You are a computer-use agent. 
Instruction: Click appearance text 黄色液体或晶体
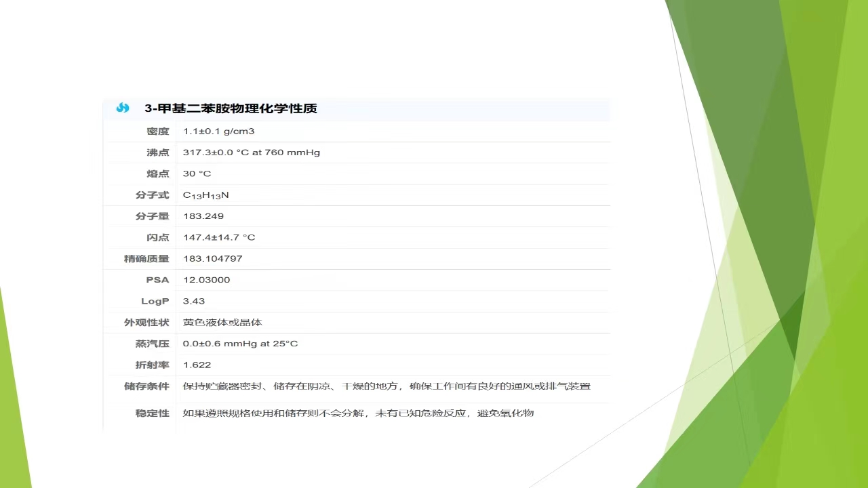pyautogui.click(x=222, y=323)
